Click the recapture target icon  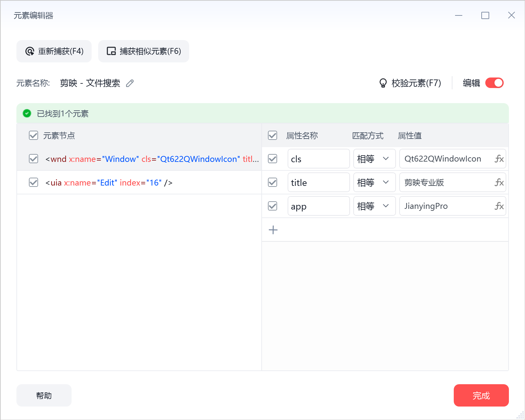[30, 51]
